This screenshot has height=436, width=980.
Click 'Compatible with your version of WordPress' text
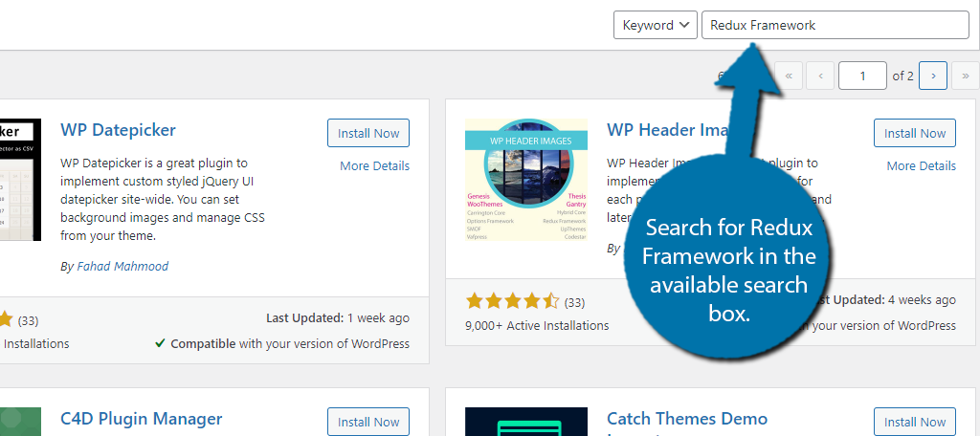(290, 343)
